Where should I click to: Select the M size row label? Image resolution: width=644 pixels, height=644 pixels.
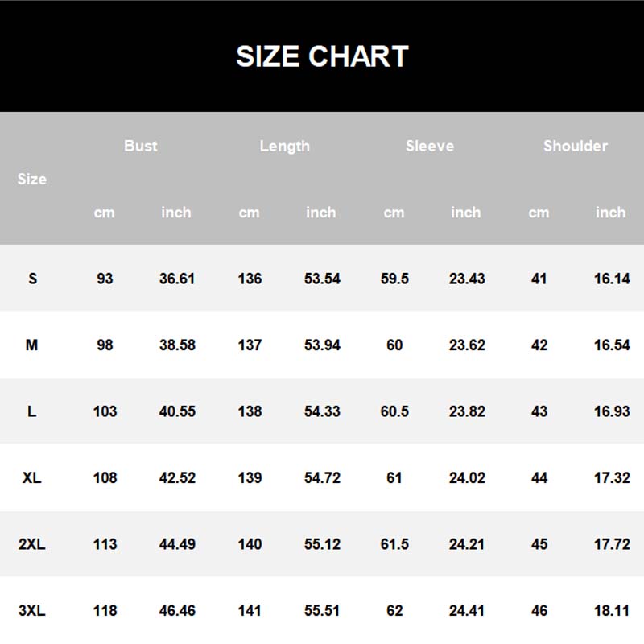(32, 345)
